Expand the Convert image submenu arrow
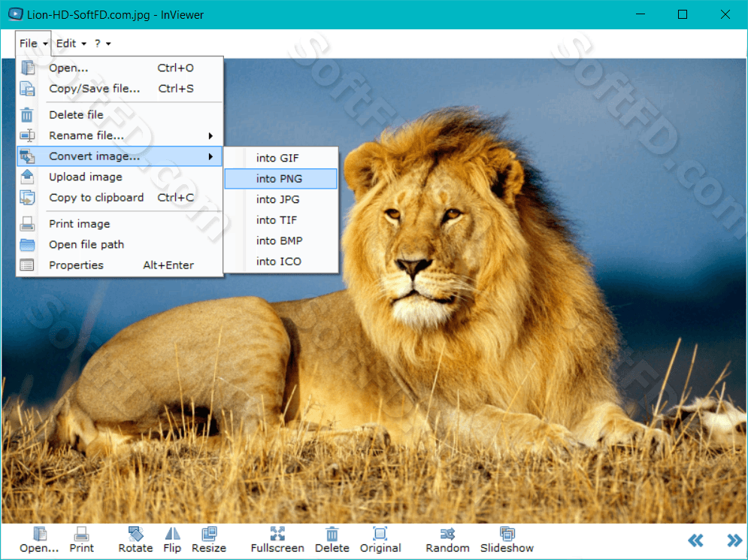The width and height of the screenshot is (748, 560). point(210,156)
